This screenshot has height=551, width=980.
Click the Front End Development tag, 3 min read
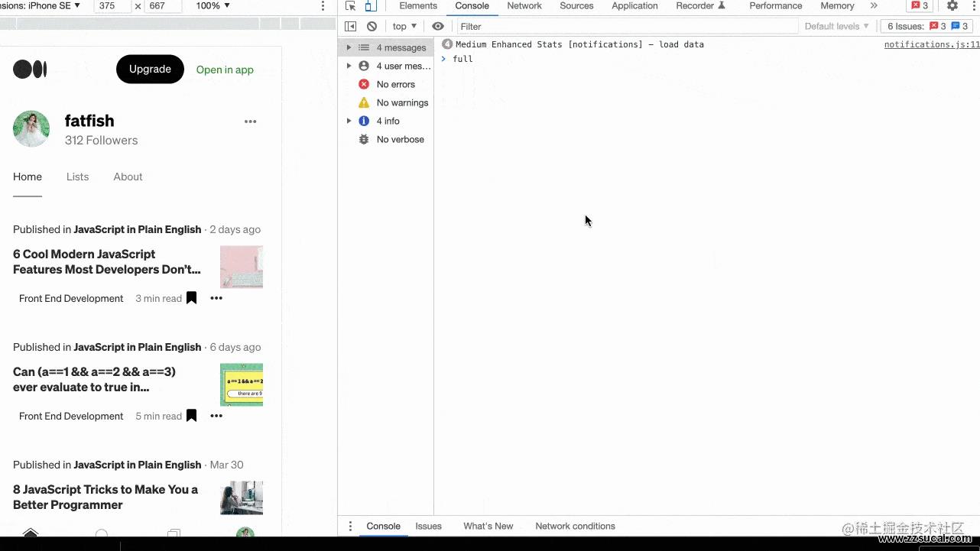pos(71,298)
